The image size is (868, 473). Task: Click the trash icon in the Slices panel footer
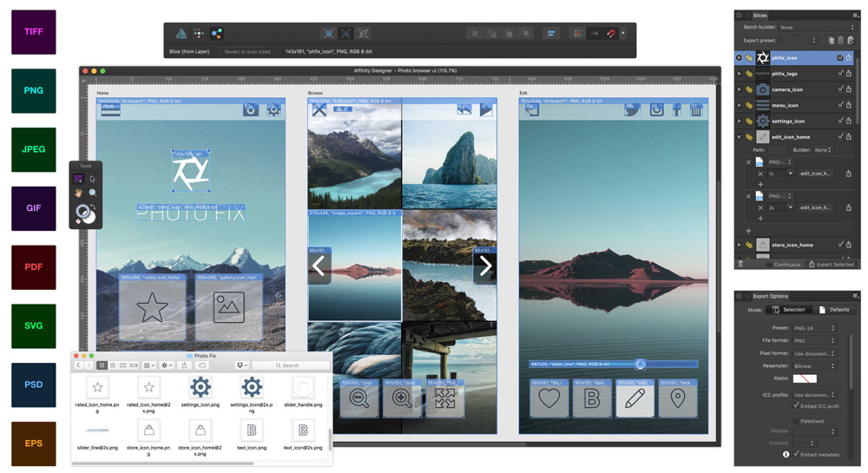tap(740, 264)
